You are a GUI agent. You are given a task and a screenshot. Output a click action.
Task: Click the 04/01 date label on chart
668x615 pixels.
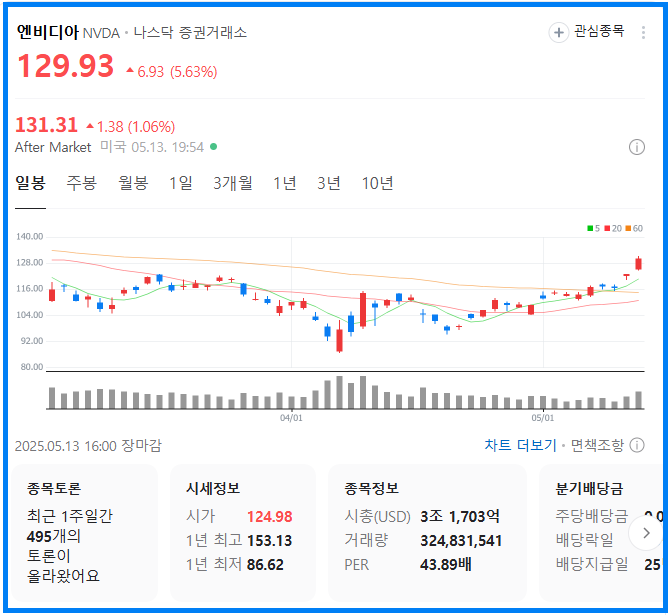(x=291, y=418)
